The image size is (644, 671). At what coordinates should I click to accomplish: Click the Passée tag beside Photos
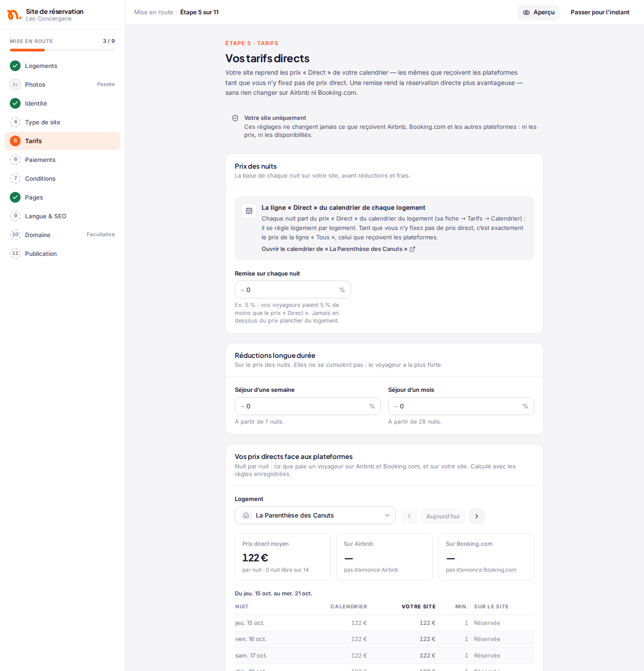click(106, 84)
